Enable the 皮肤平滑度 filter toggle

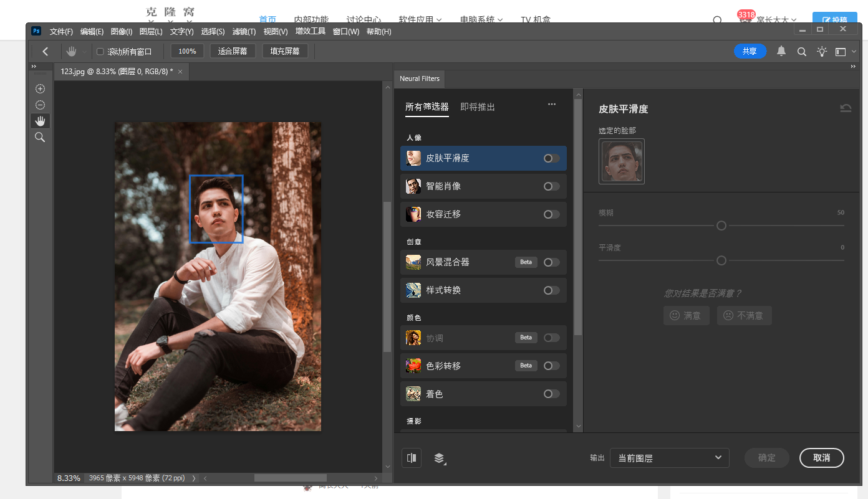(x=551, y=158)
